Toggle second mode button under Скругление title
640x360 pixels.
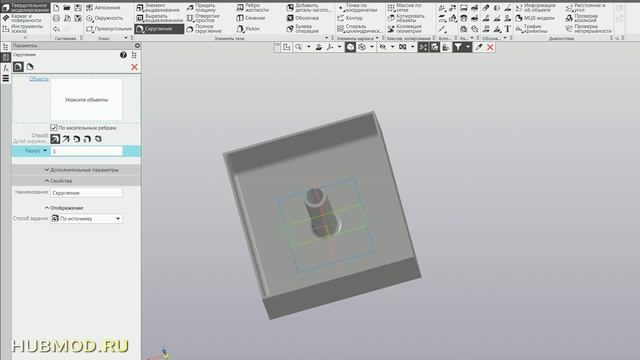30,67
